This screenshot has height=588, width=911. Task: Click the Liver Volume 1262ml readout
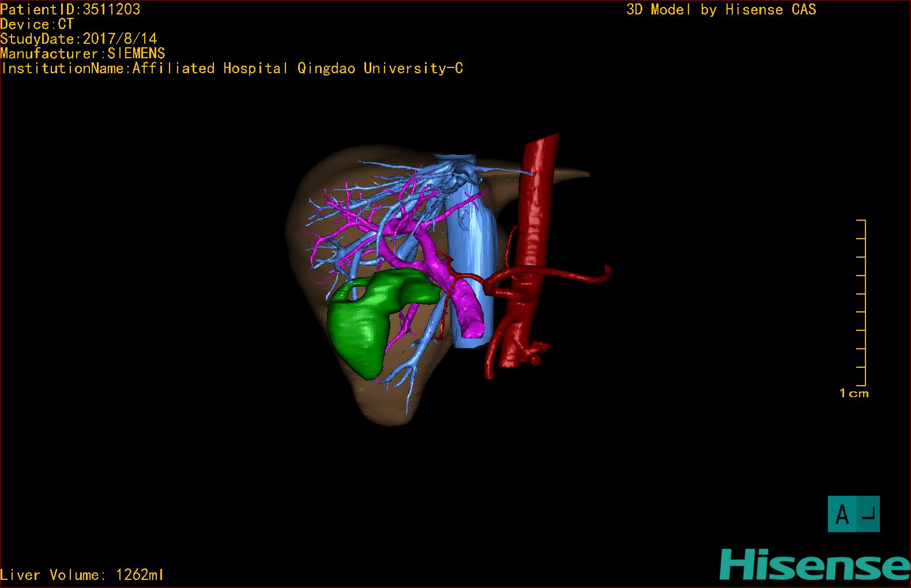tap(82, 575)
